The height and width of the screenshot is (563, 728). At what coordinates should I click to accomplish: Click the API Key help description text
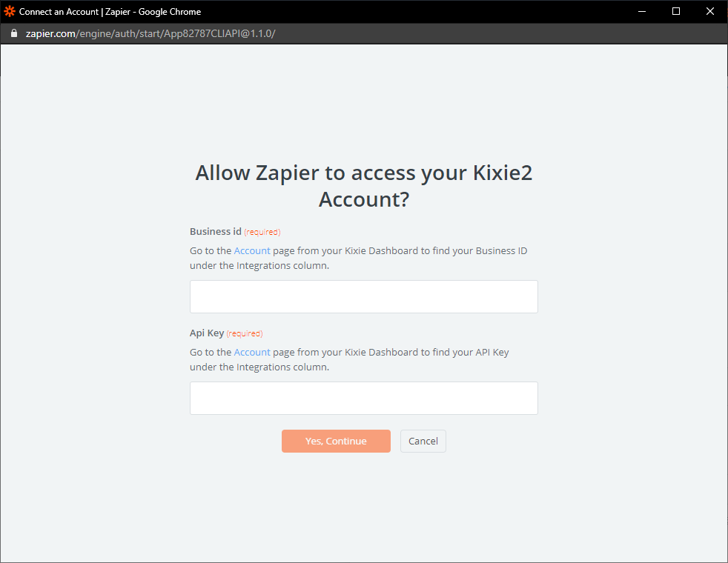pos(349,359)
